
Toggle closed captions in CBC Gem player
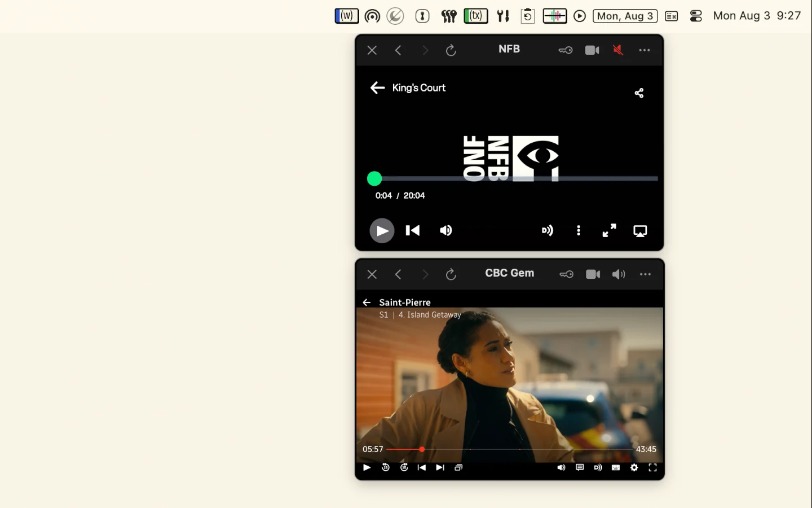tap(580, 467)
